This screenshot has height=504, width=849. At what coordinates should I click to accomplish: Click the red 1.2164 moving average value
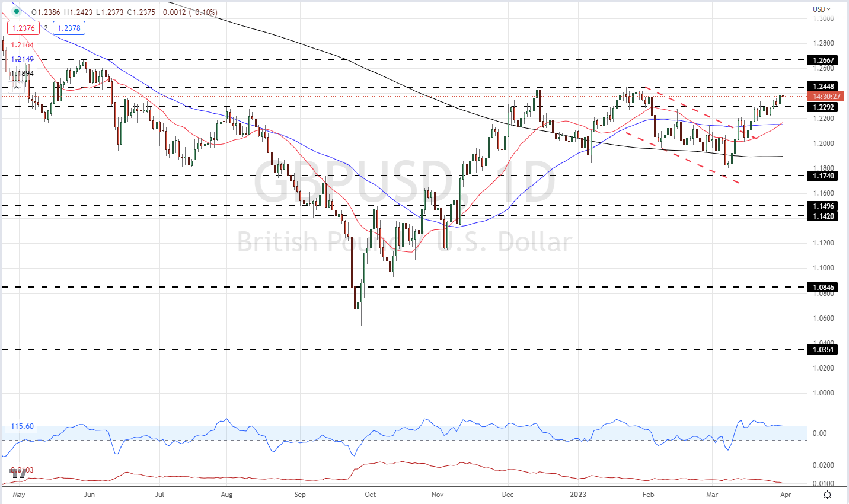click(x=23, y=45)
